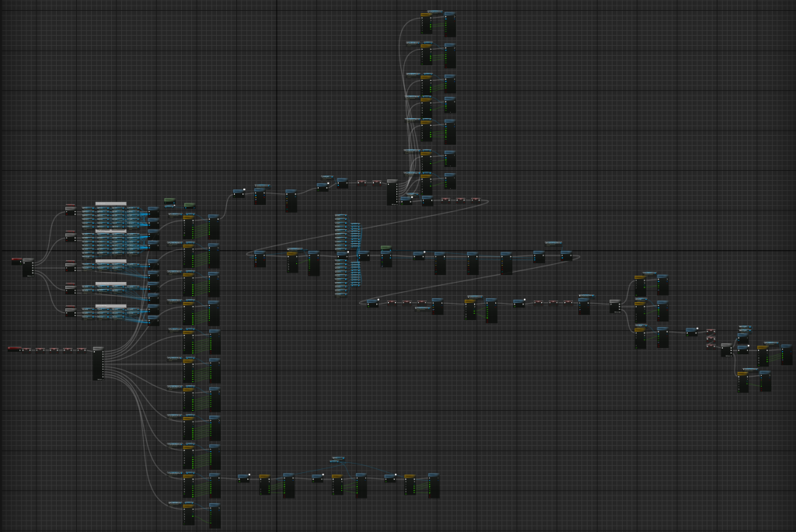Select the first green node above left column
This screenshot has width=796, height=532.
[169, 201]
